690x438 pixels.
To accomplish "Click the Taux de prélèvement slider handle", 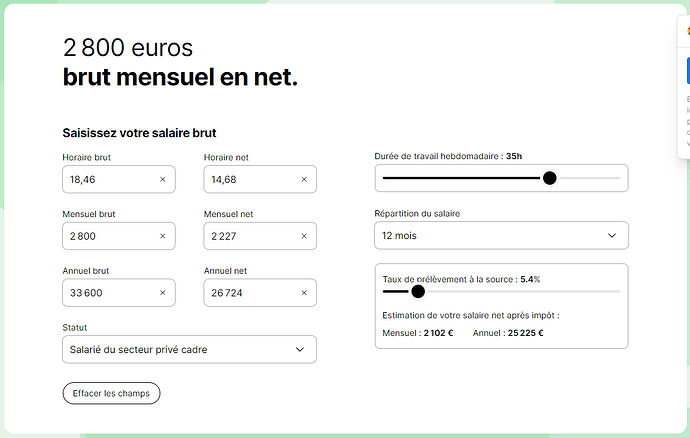I will coord(418,292).
